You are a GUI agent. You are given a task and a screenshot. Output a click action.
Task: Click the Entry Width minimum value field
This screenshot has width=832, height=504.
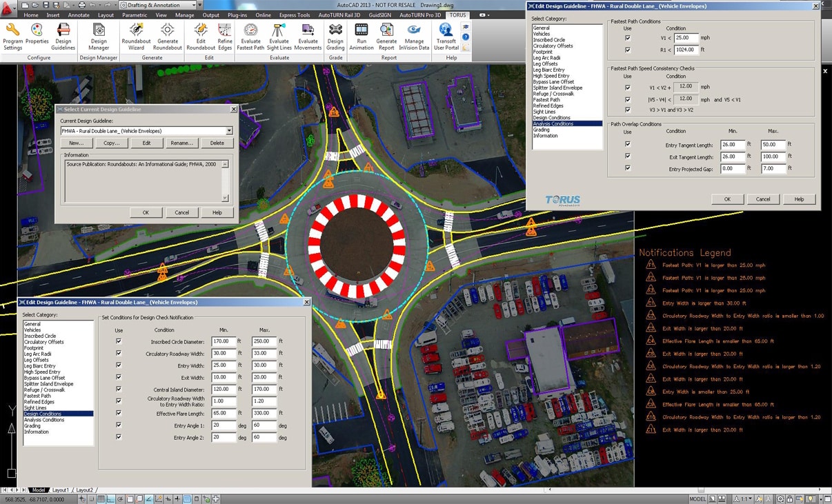(x=223, y=365)
